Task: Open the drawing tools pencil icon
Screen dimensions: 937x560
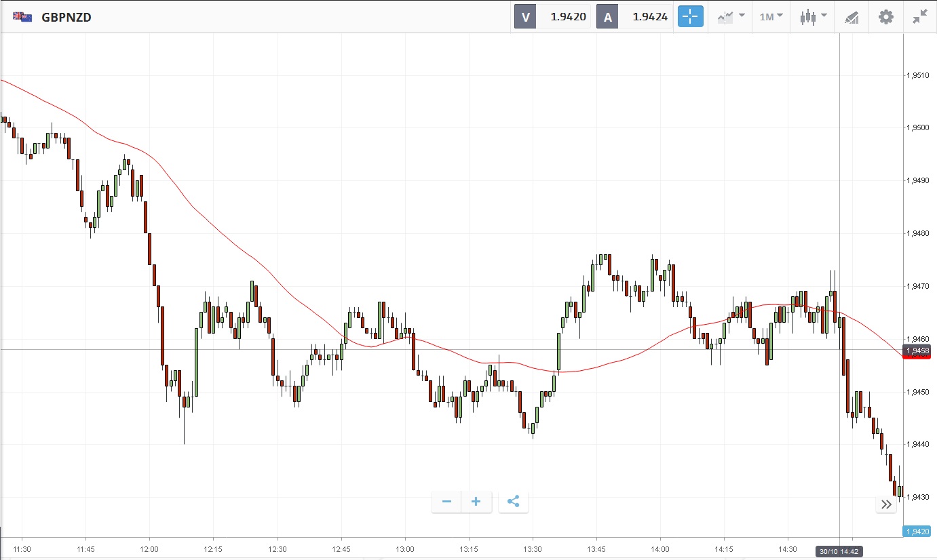Action: coord(852,18)
